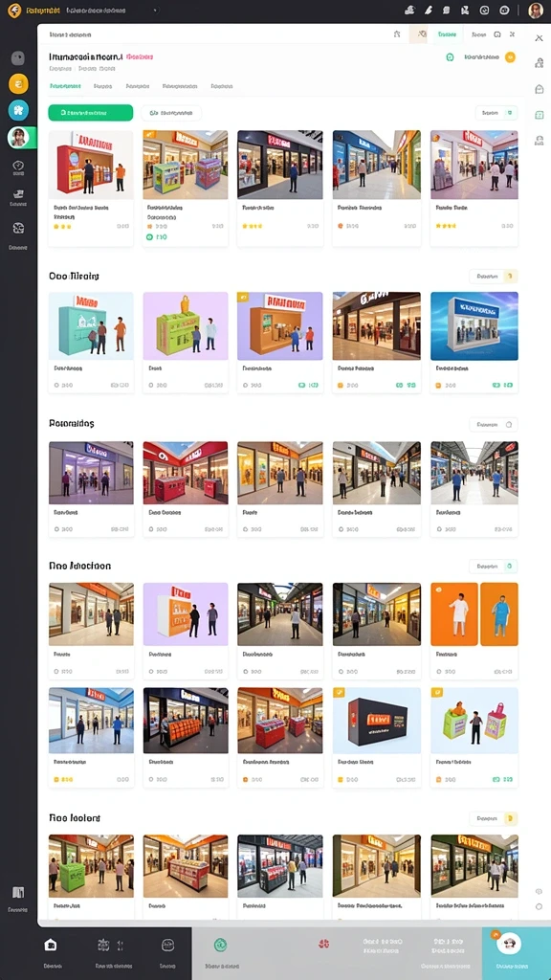Click the green ring icon in the page header
The height and width of the screenshot is (980, 551).
click(450, 57)
